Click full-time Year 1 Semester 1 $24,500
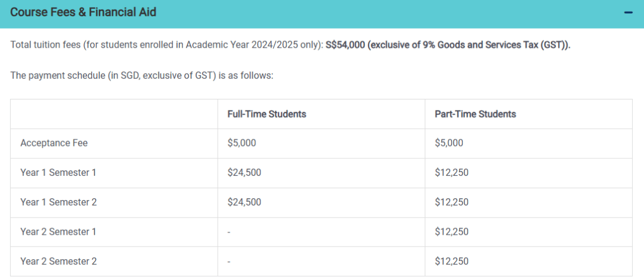The width and height of the screenshot is (644, 280). 244,173
